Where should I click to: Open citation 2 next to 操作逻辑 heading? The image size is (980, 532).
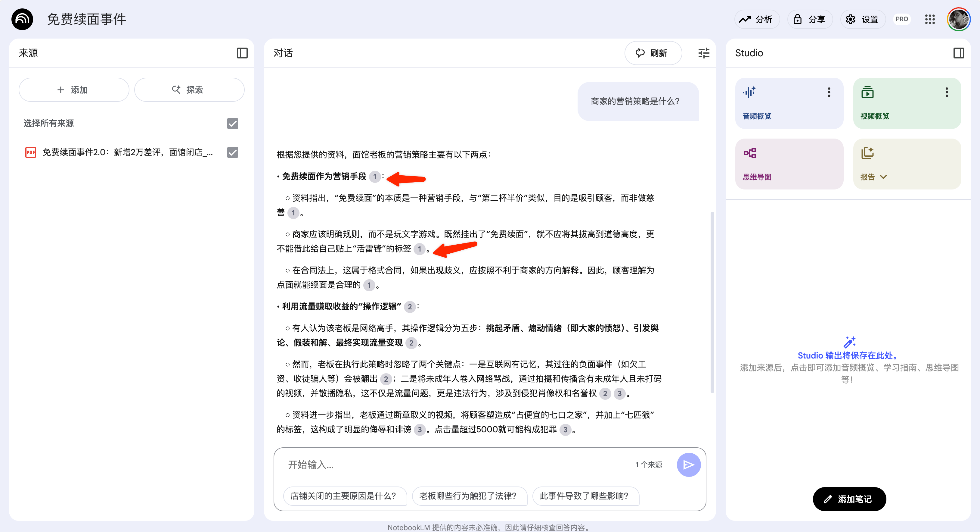(x=410, y=307)
